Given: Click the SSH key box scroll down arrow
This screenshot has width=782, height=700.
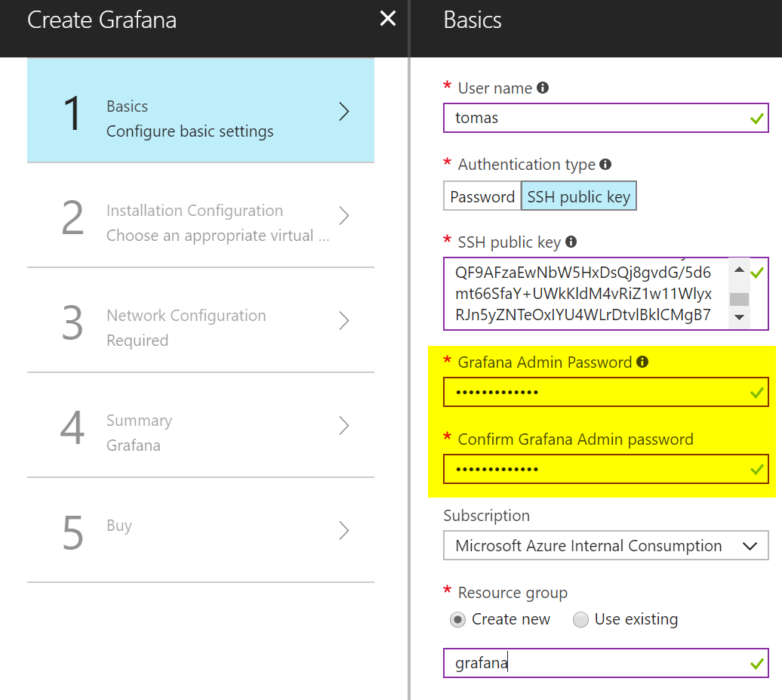Looking at the screenshot, I should point(739,317).
